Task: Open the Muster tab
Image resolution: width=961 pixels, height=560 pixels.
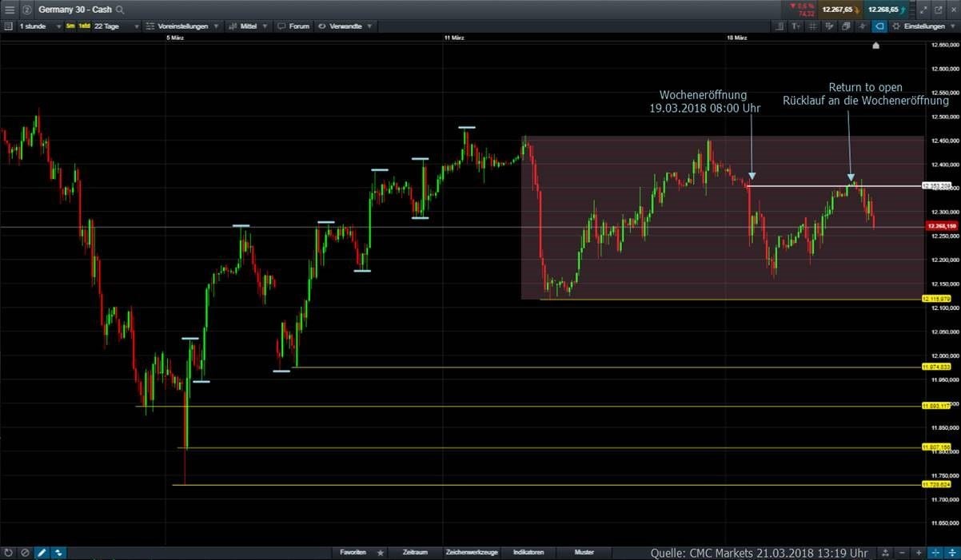Action: point(584,552)
